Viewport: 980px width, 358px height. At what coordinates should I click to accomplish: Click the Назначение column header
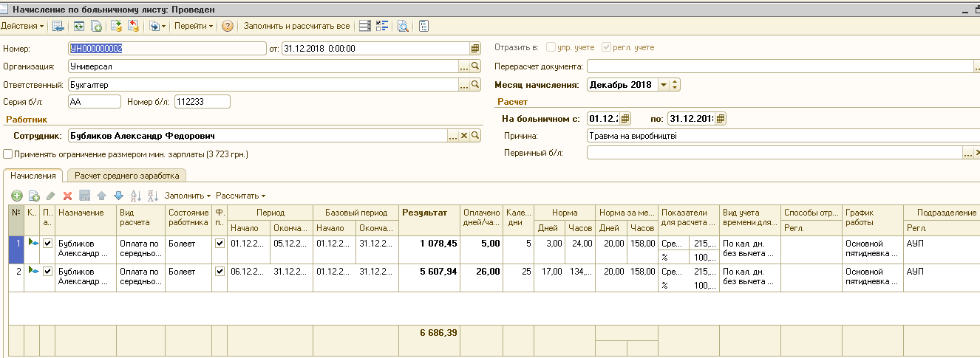(x=86, y=221)
